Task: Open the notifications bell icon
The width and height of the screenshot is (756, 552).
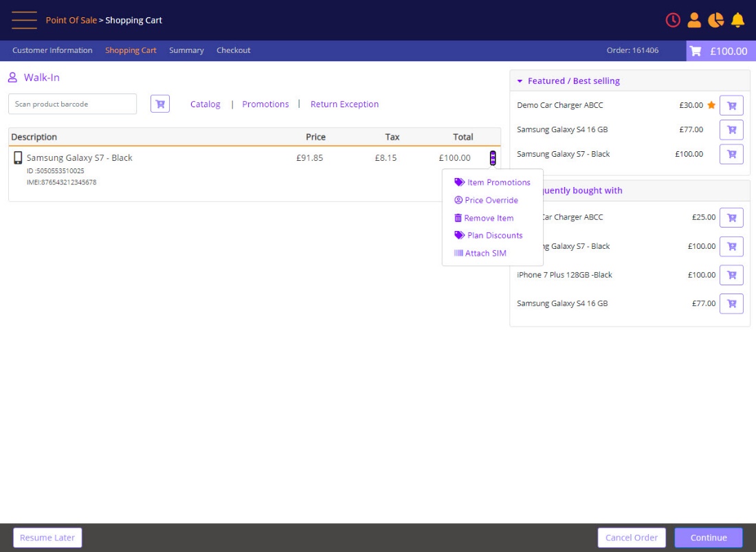Action: click(x=737, y=20)
